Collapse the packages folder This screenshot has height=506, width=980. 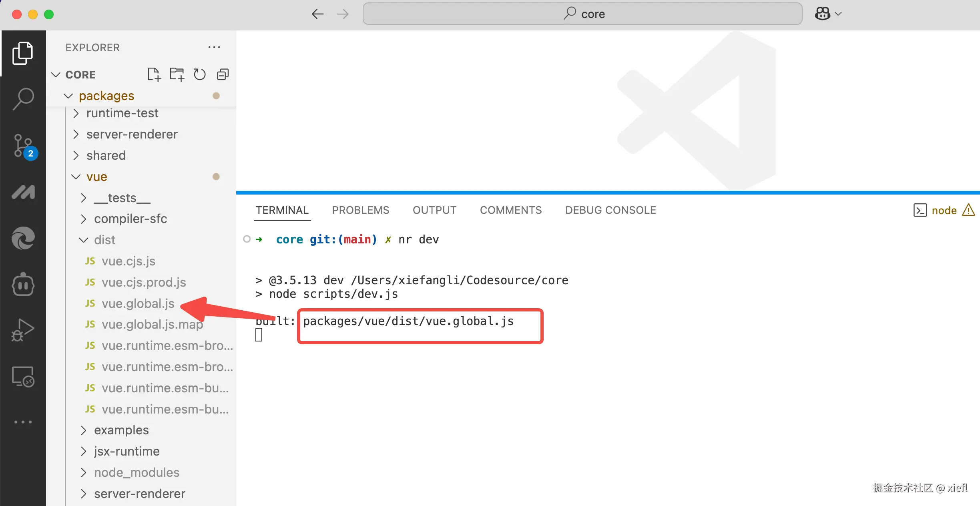click(x=106, y=96)
